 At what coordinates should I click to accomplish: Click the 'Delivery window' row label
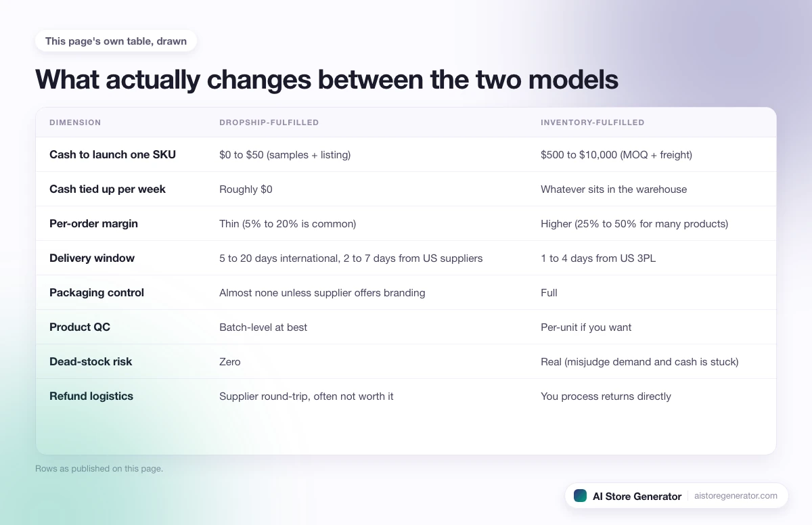(92, 258)
